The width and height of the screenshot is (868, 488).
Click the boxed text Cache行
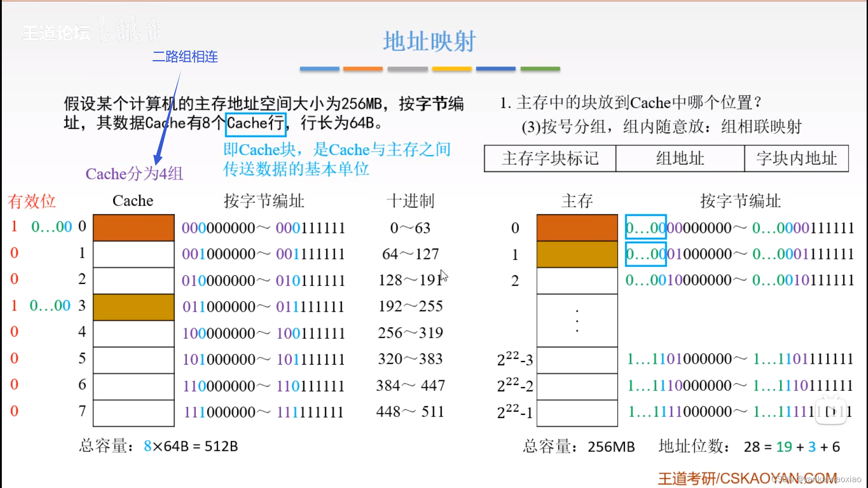[256, 124]
